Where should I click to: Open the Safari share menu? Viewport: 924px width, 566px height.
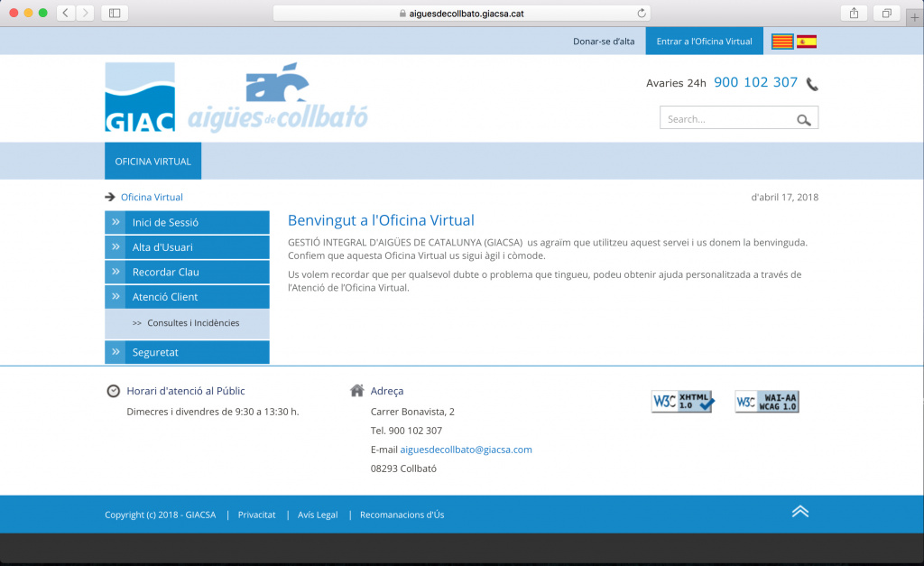click(x=854, y=13)
